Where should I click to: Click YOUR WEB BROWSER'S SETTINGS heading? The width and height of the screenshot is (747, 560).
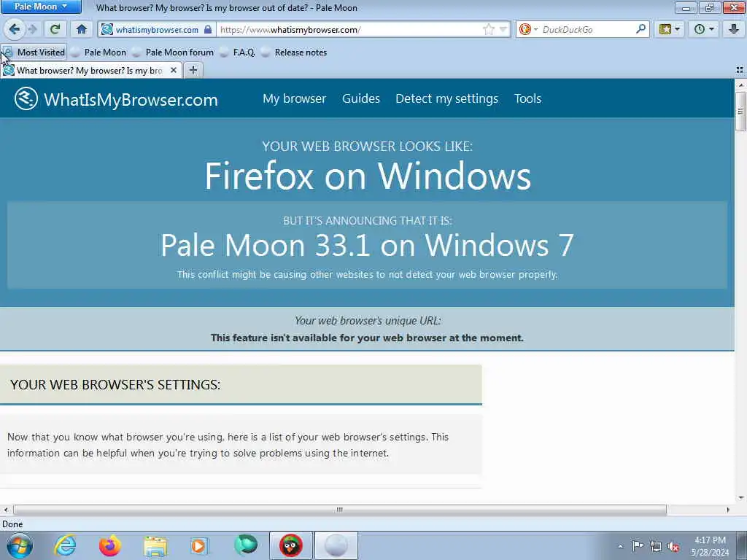tap(115, 385)
